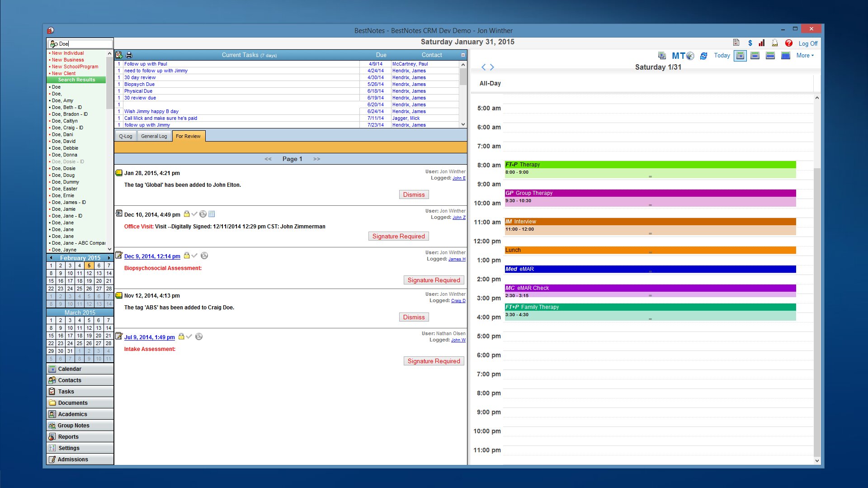Click the add new task icon

(119, 55)
